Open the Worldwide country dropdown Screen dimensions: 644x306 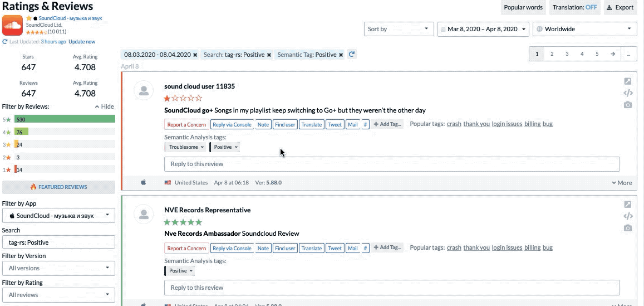[x=585, y=29]
